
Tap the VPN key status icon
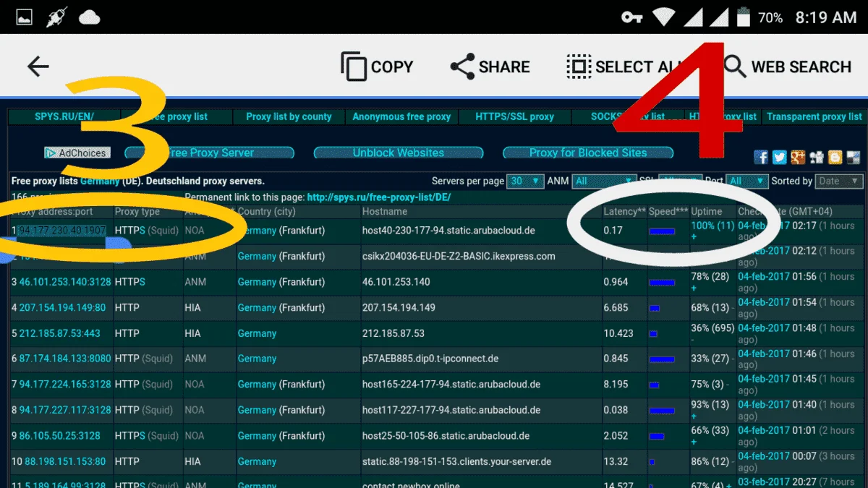pyautogui.click(x=631, y=17)
